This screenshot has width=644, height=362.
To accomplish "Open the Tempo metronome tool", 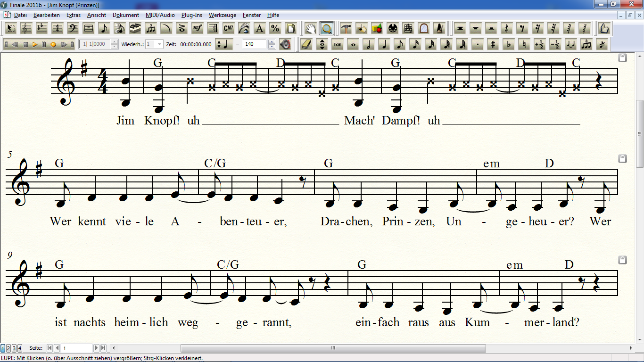I will point(439,28).
